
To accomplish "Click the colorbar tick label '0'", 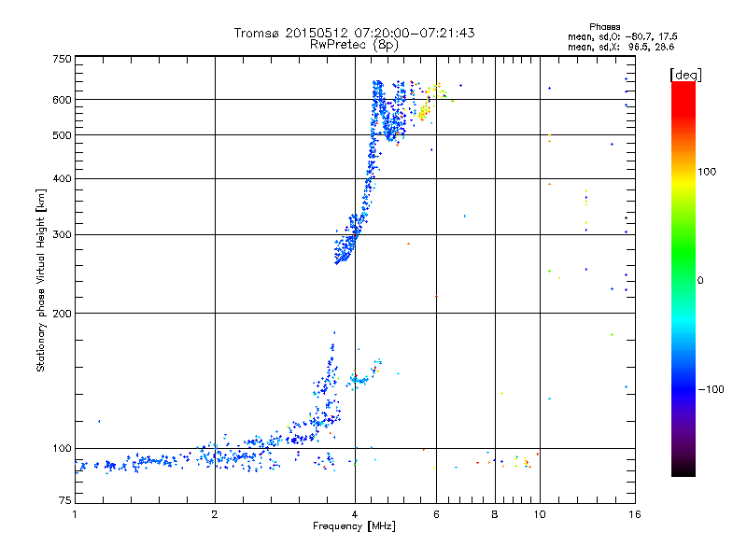I will pyautogui.click(x=700, y=281).
